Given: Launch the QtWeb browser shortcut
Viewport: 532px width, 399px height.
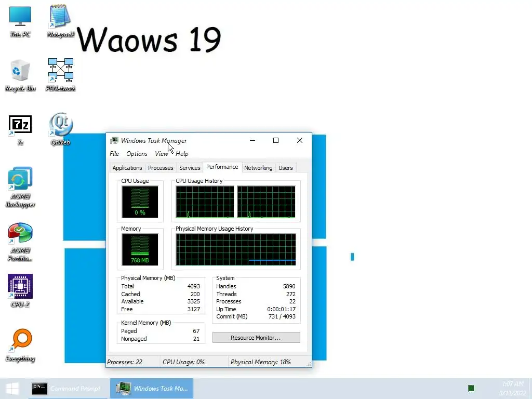Looking at the screenshot, I should (x=60, y=129).
